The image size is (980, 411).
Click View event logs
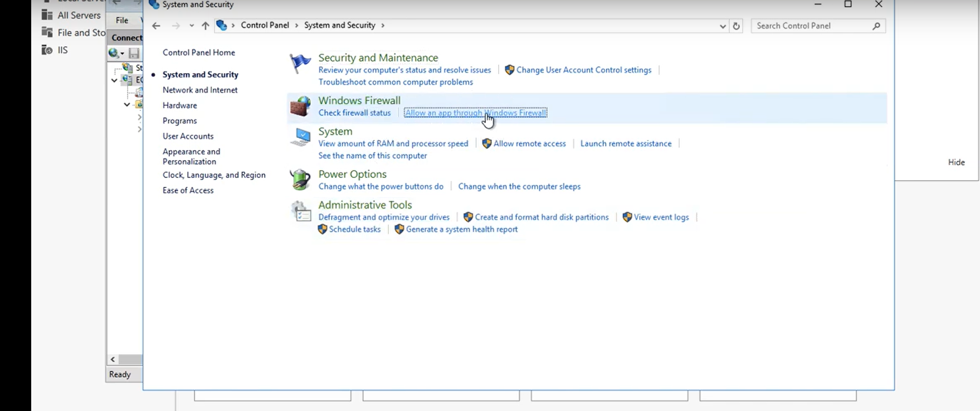[x=661, y=217]
